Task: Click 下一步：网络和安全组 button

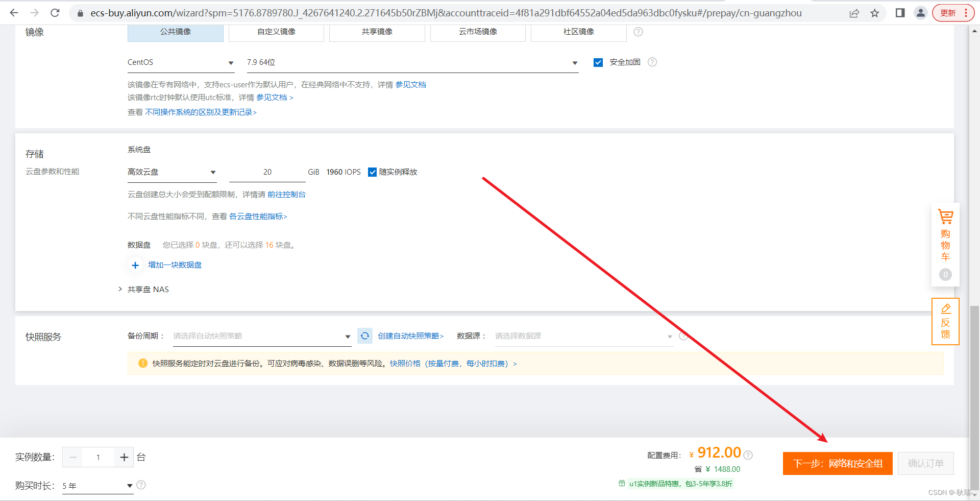Action: (838, 464)
